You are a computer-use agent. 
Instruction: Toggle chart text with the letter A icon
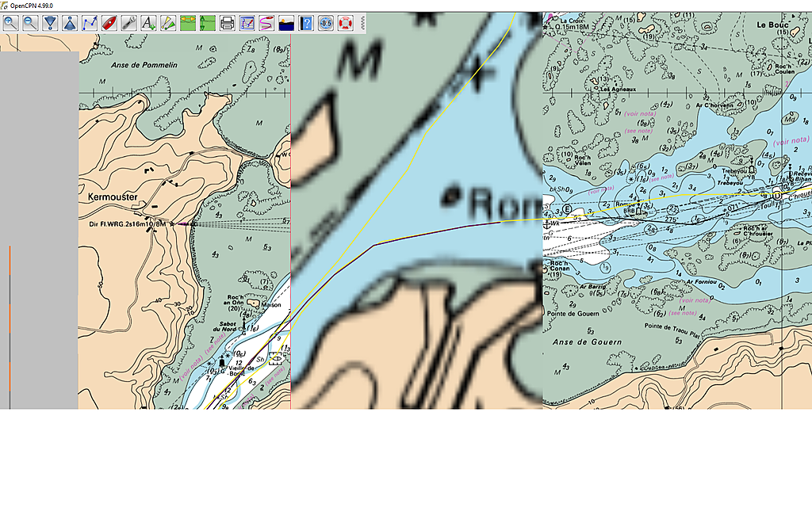(x=148, y=23)
